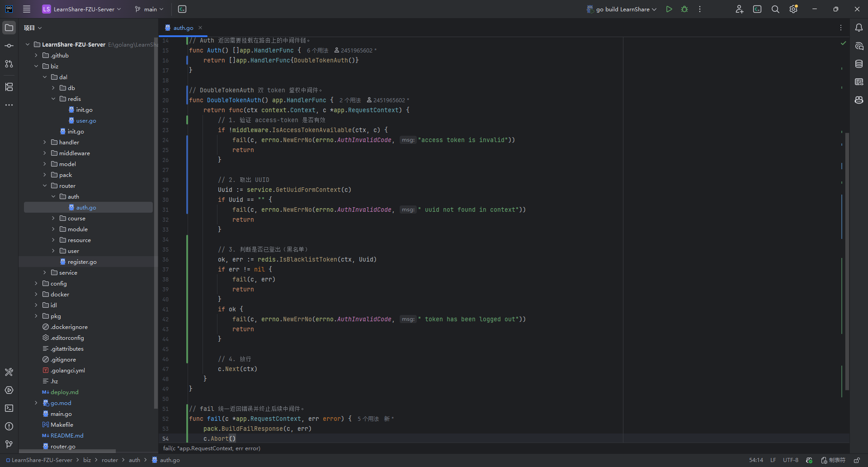
Task: Open UTF-8 encoding selector
Action: click(791, 460)
